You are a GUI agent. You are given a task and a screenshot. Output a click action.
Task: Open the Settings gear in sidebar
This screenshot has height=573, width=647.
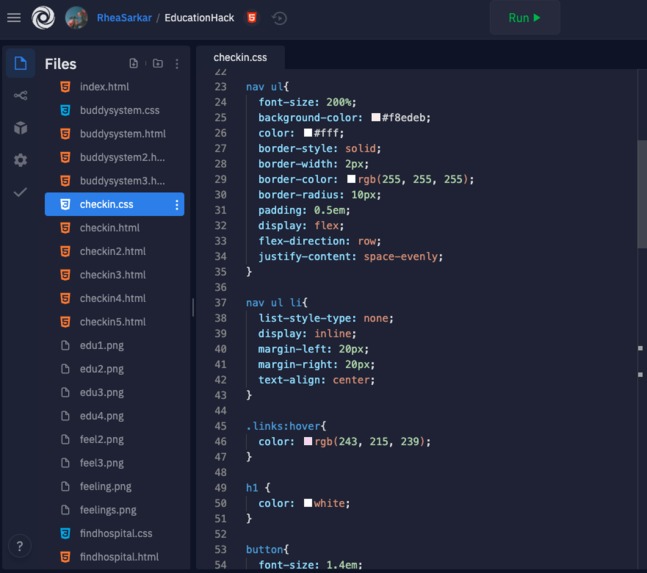point(20,160)
